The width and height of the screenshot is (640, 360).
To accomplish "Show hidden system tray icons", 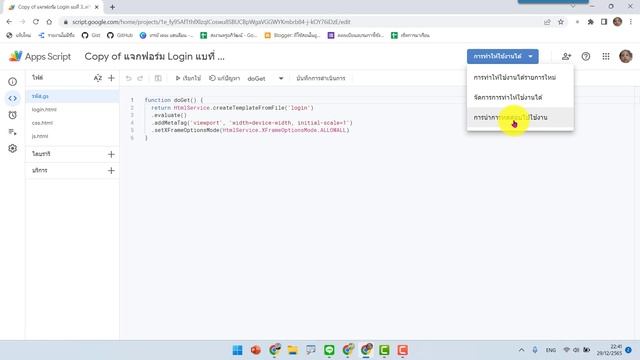I will [x=522, y=350].
